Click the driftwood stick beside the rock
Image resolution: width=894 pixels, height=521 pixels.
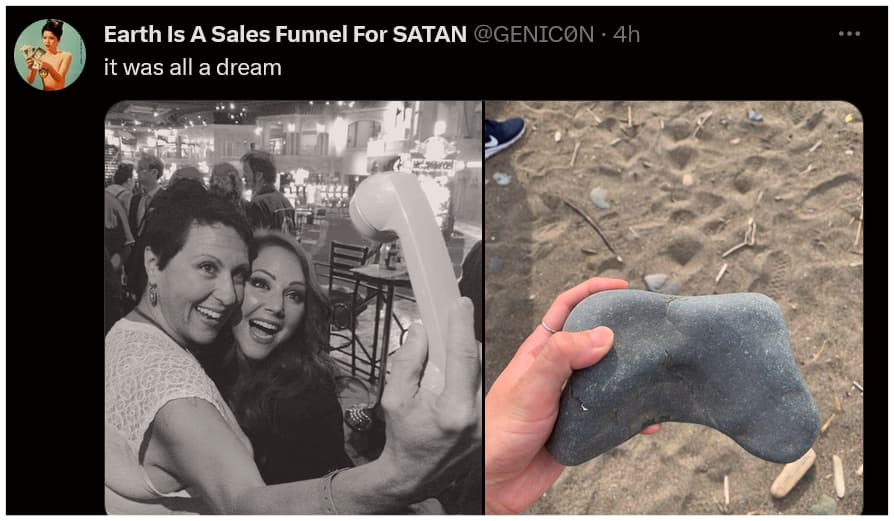[793, 473]
